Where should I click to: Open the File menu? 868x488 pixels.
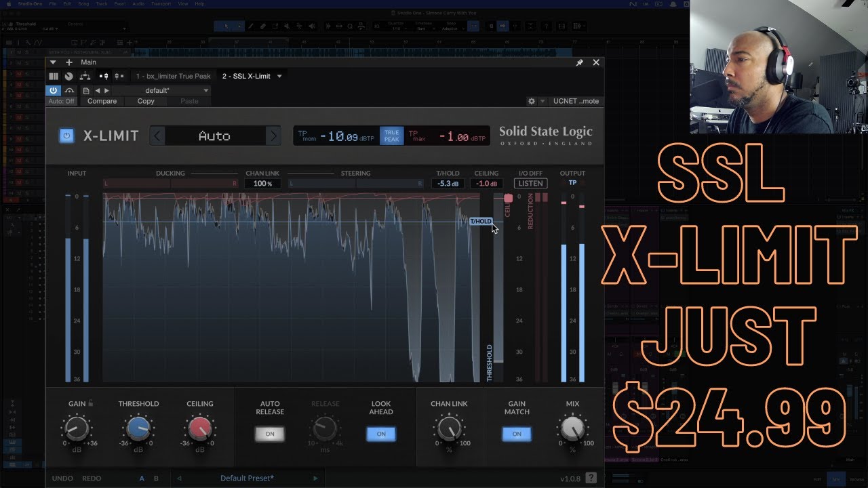pos(53,4)
